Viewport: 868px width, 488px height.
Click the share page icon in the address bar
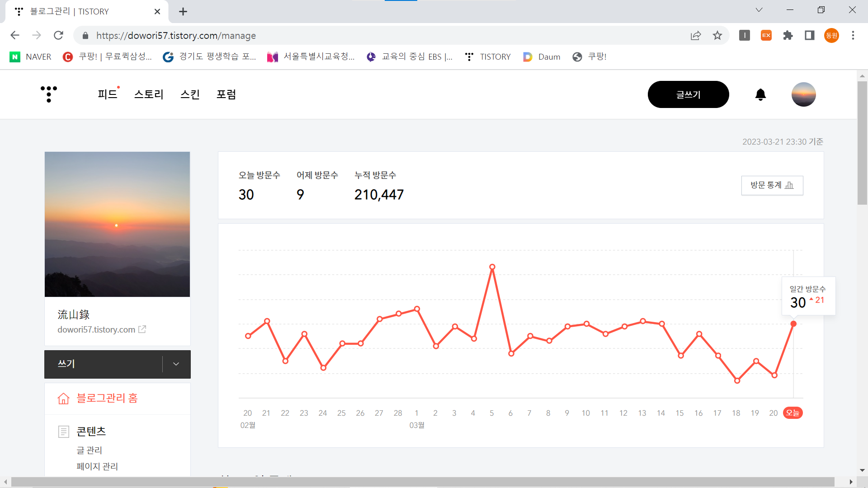pos(696,35)
